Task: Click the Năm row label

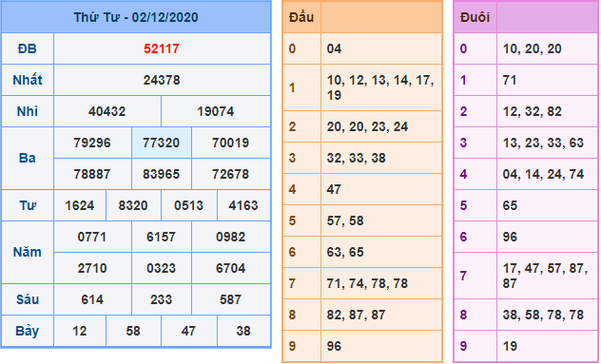Action: pos(28,253)
